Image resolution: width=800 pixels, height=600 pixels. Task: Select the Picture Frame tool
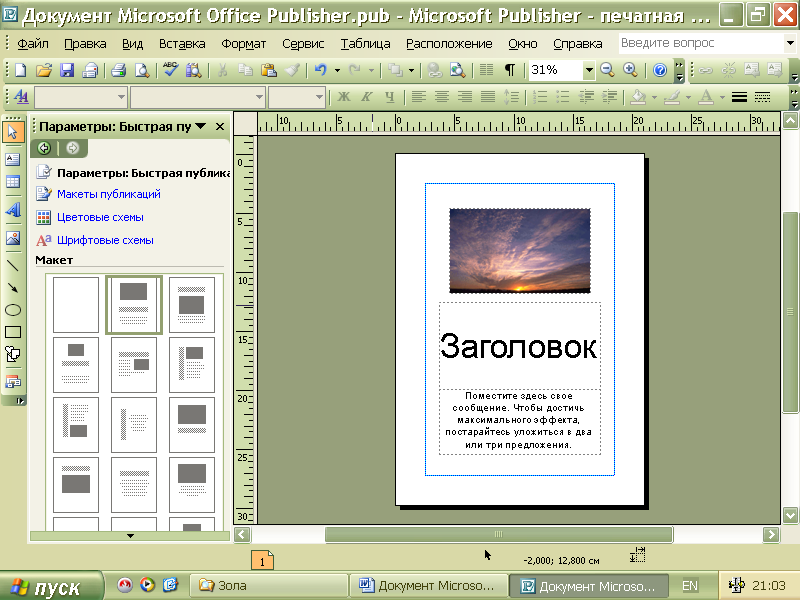point(13,238)
